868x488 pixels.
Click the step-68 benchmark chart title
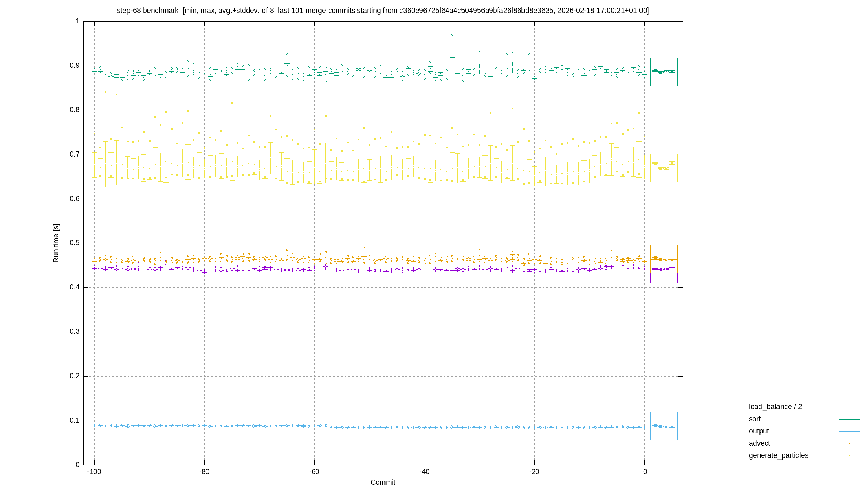coord(383,11)
